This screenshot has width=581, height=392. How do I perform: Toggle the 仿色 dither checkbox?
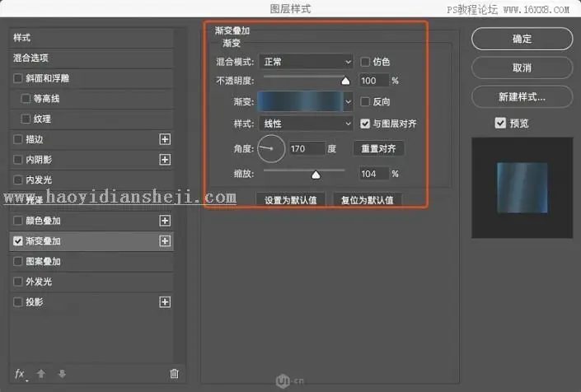(x=365, y=62)
